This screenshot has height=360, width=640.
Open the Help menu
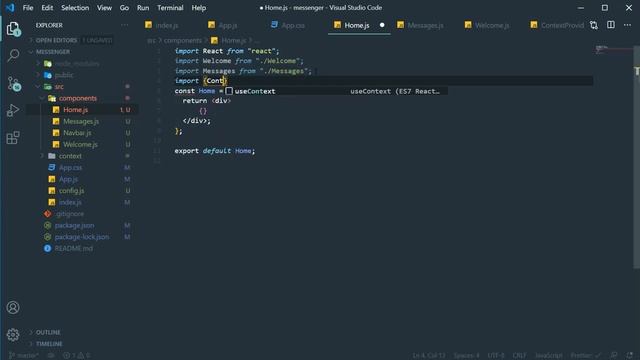coord(199,8)
